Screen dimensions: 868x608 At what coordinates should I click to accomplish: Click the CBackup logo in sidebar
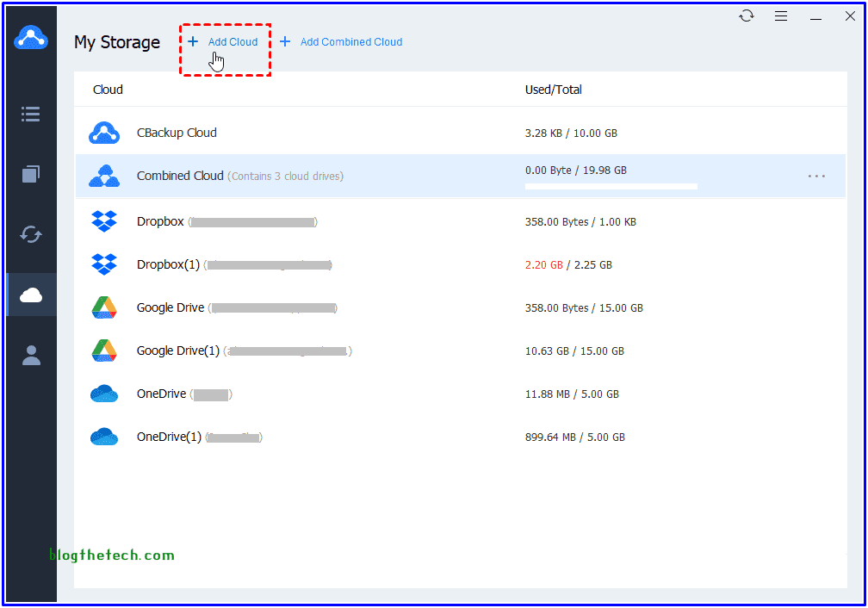(x=31, y=38)
